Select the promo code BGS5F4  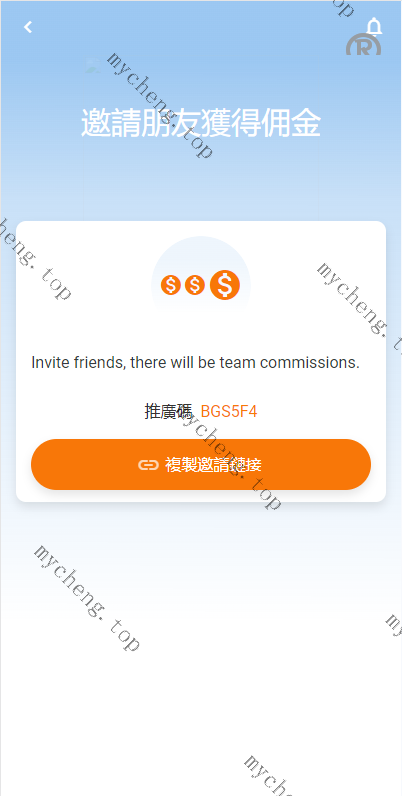tap(229, 411)
